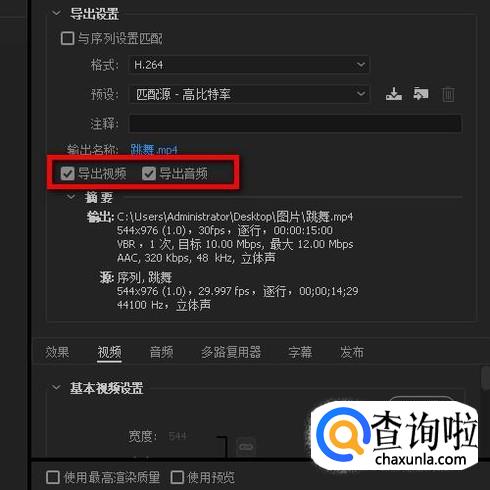490x490 pixels.
Task: Open the 格式 H.264 dropdown
Action: (x=249, y=65)
